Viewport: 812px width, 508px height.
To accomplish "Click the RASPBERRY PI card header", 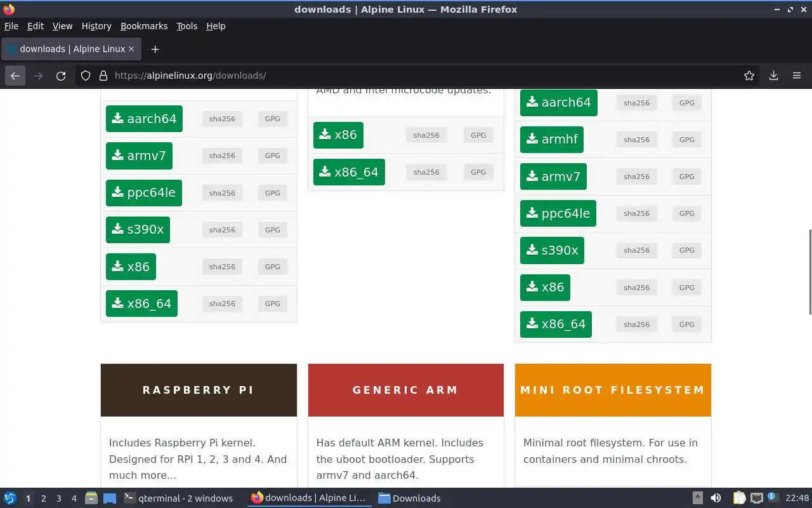I will pos(199,390).
